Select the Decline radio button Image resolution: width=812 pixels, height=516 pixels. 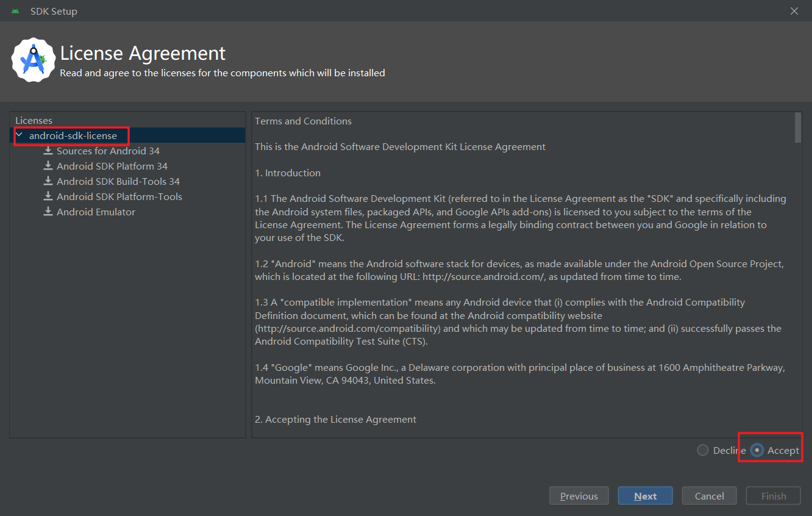[x=703, y=450]
